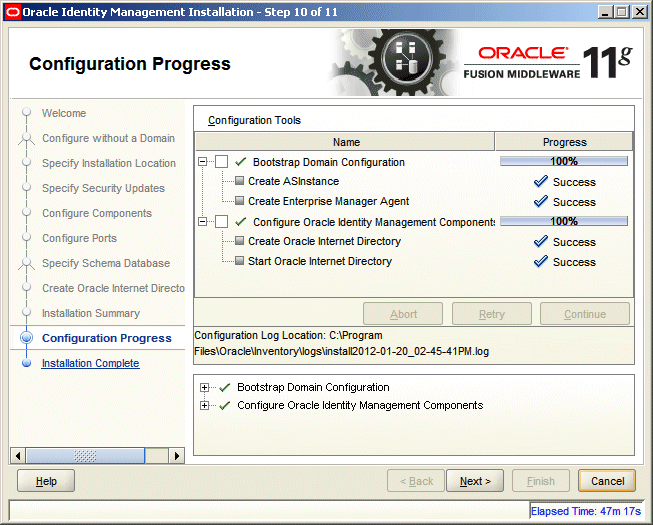The image size is (653, 525).
Task: Click the Configuration Log Location path text
Action: [341, 343]
